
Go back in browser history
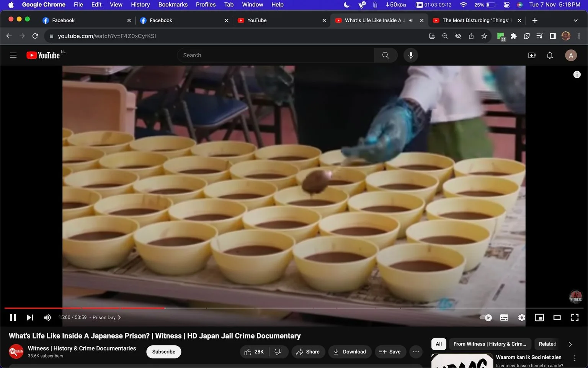(x=9, y=36)
